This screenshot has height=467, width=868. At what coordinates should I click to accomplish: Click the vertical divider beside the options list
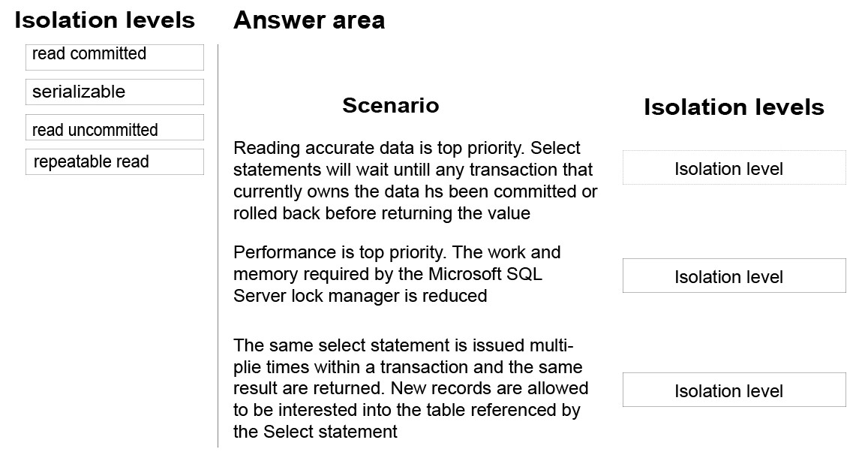click(x=218, y=246)
